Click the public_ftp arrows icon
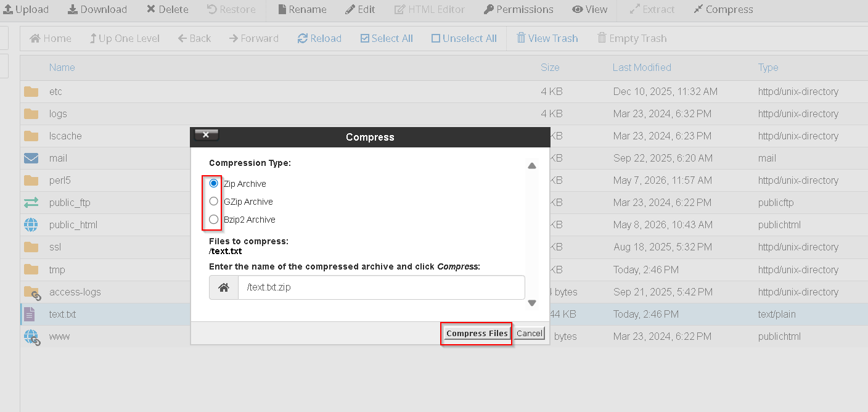Image resolution: width=868 pixels, height=412 pixels. (31, 202)
